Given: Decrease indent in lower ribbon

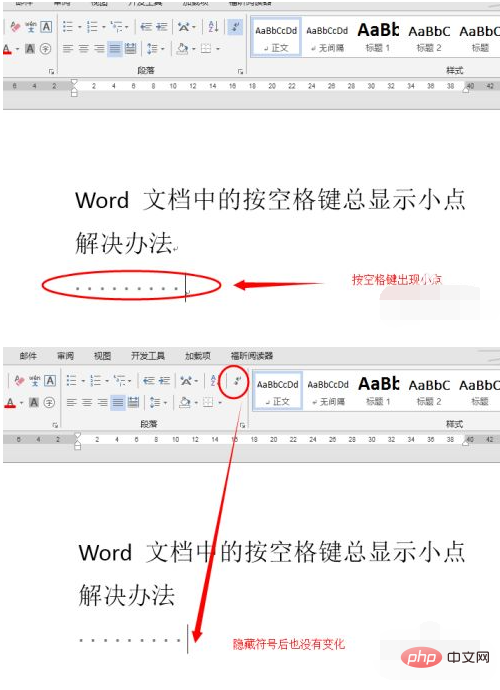Looking at the screenshot, I should [148, 380].
